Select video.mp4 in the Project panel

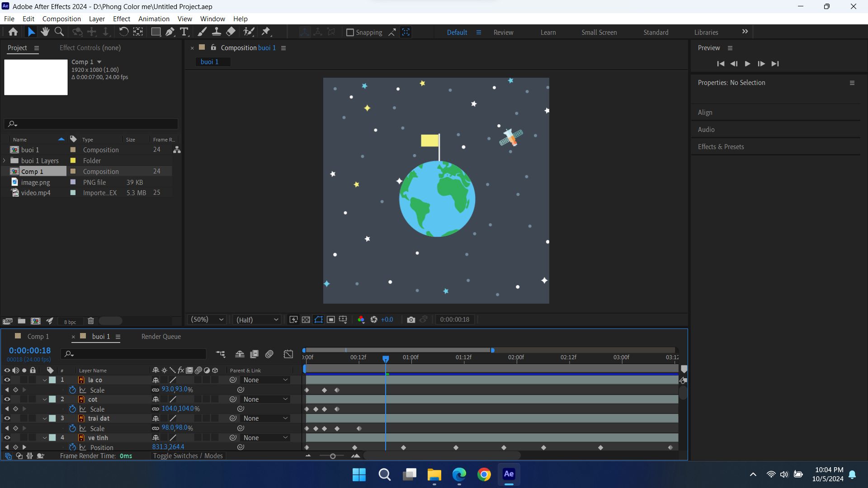[36, 193]
